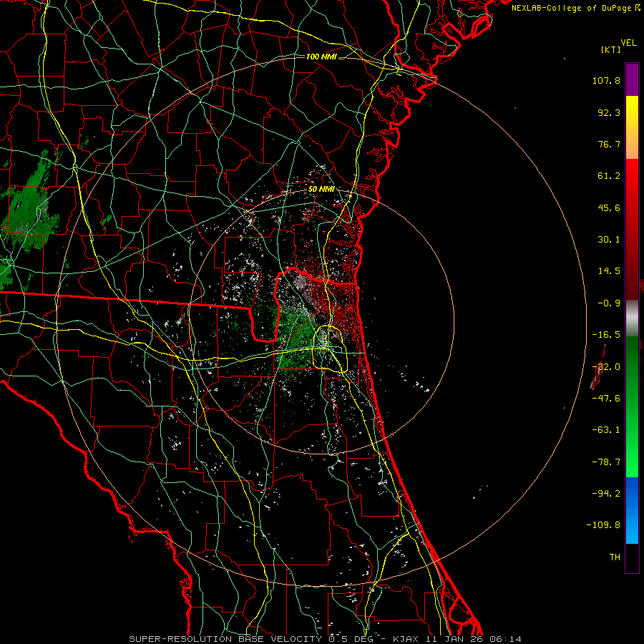644x644 pixels.
Task: Click the -94.2 velocity scale value
Action: click(606, 494)
